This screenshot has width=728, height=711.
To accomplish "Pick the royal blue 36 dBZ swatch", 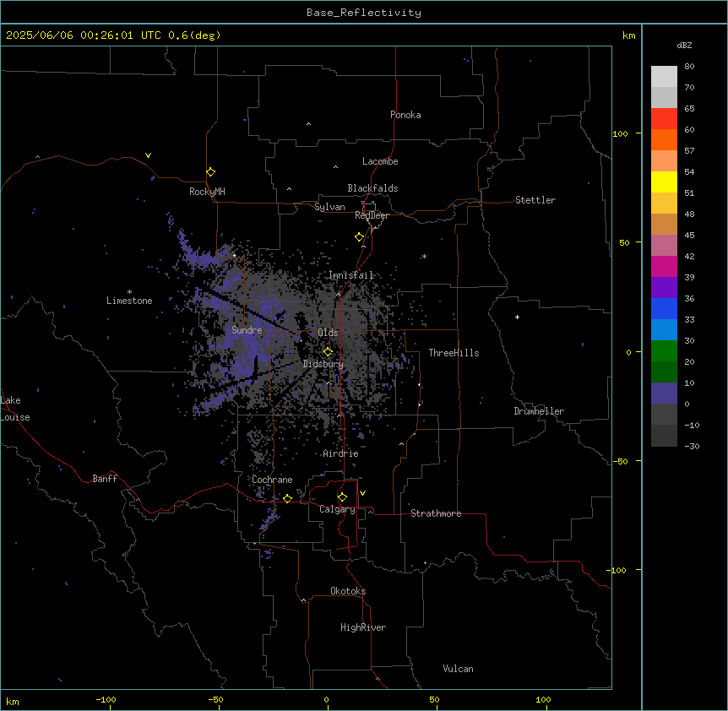I will point(664,308).
